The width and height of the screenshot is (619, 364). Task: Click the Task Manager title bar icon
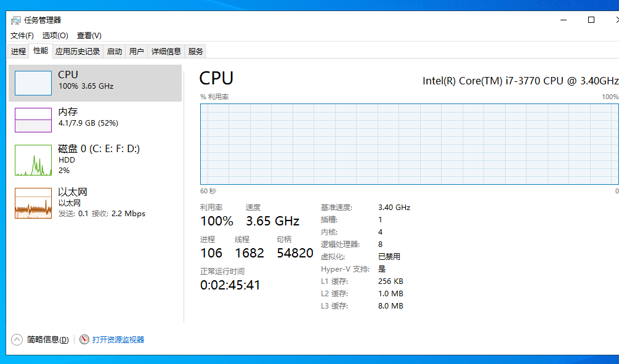point(16,20)
